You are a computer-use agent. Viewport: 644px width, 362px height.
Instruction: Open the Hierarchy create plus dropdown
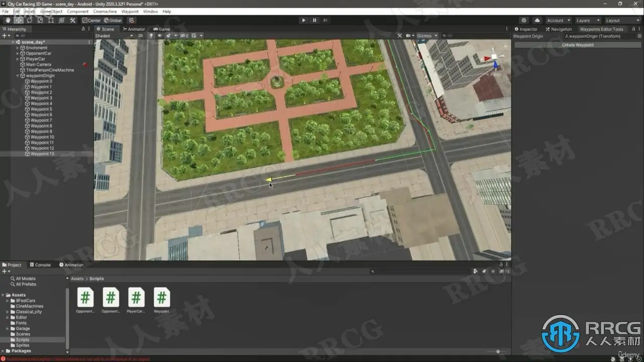6,36
